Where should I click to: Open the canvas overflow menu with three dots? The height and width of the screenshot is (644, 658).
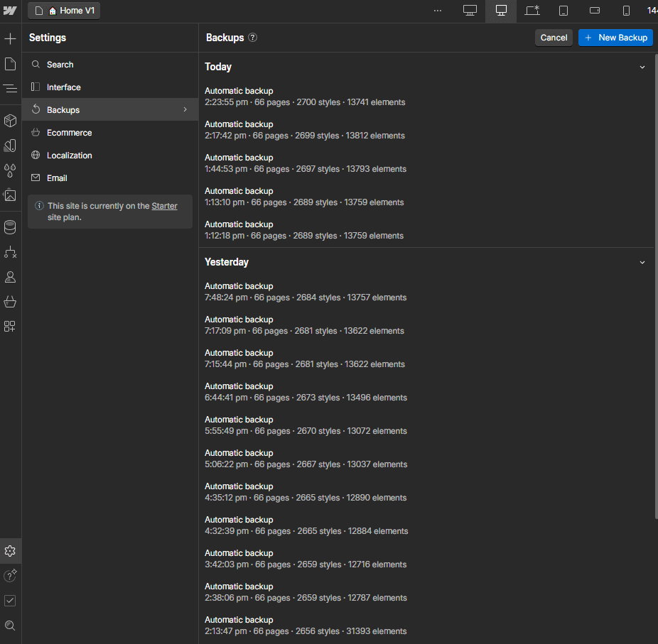tap(437, 11)
